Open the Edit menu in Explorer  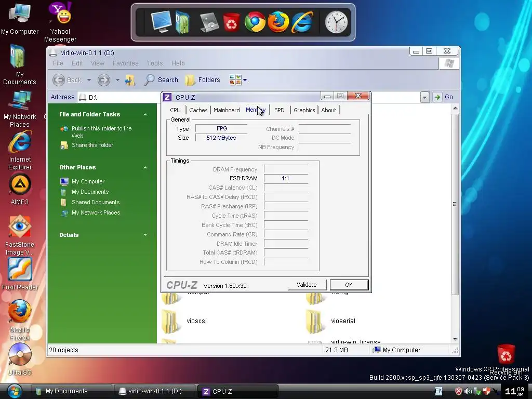(x=77, y=63)
